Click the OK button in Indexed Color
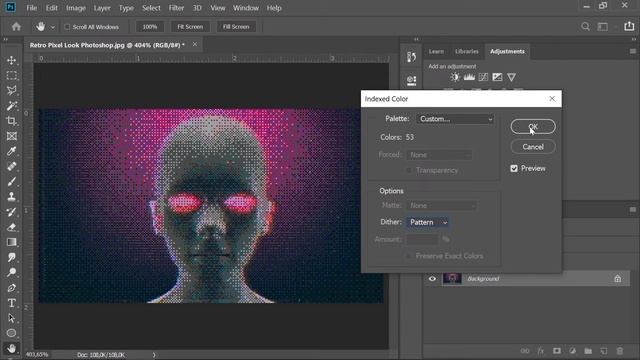Screen dimensions: 640x360 click(x=533, y=127)
